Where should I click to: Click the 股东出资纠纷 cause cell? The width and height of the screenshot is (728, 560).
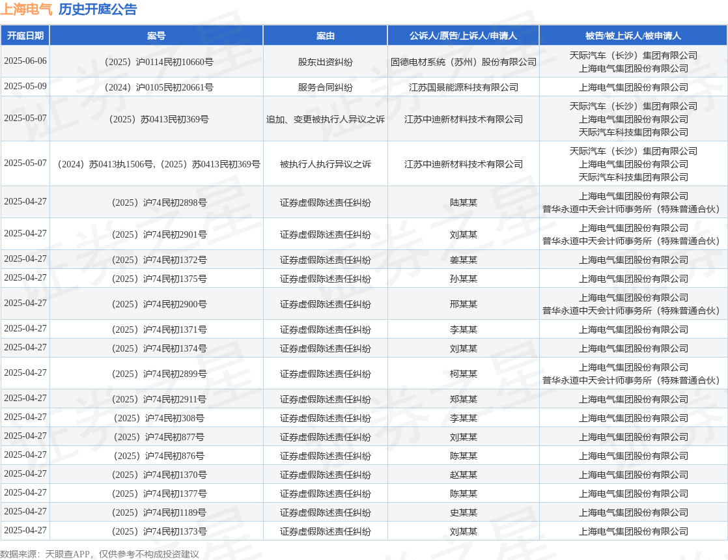coord(326,62)
